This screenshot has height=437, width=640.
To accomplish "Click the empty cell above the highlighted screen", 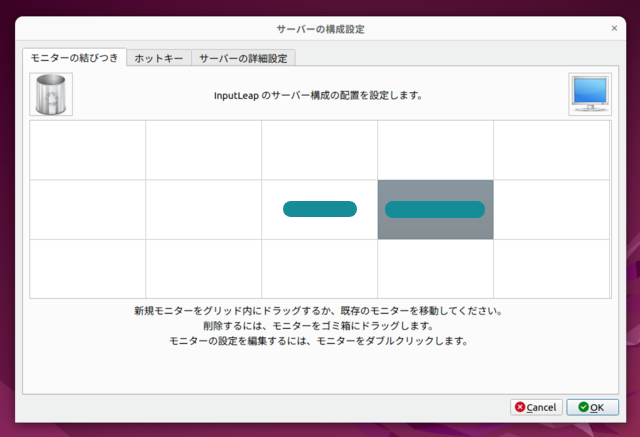I will [435, 150].
